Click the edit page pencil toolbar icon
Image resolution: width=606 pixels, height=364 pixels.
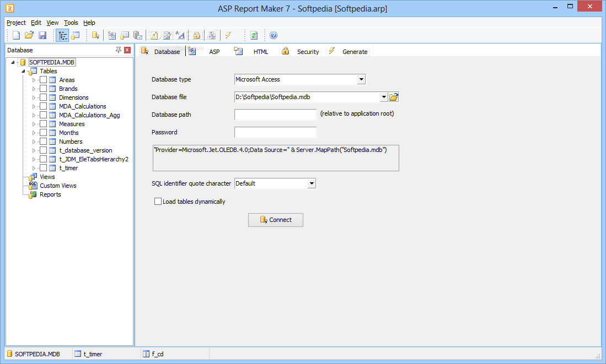coord(167,35)
